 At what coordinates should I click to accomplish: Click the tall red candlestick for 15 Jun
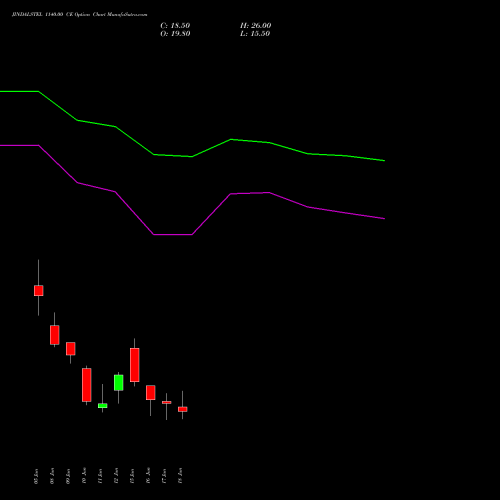[135, 365]
